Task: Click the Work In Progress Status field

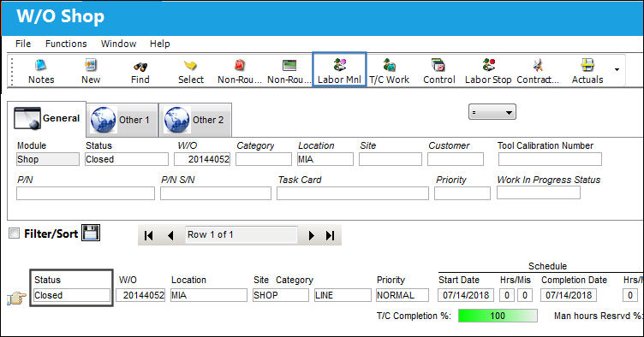Action: (x=539, y=192)
